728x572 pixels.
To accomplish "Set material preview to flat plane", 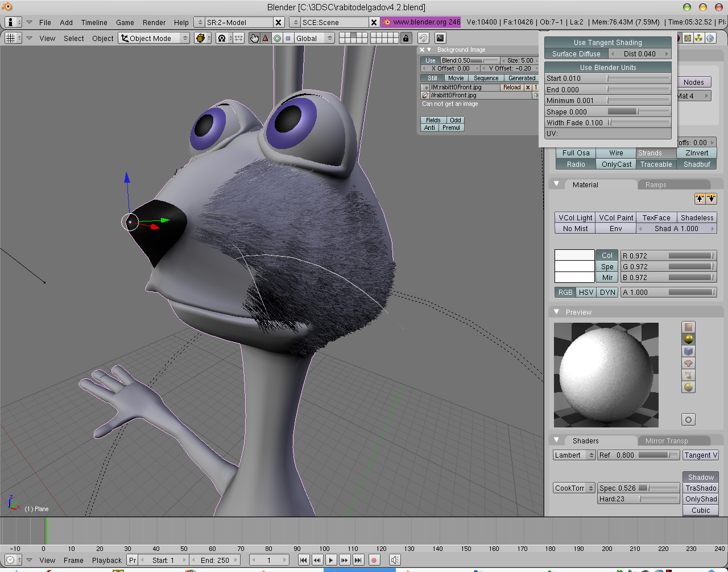I will click(689, 327).
